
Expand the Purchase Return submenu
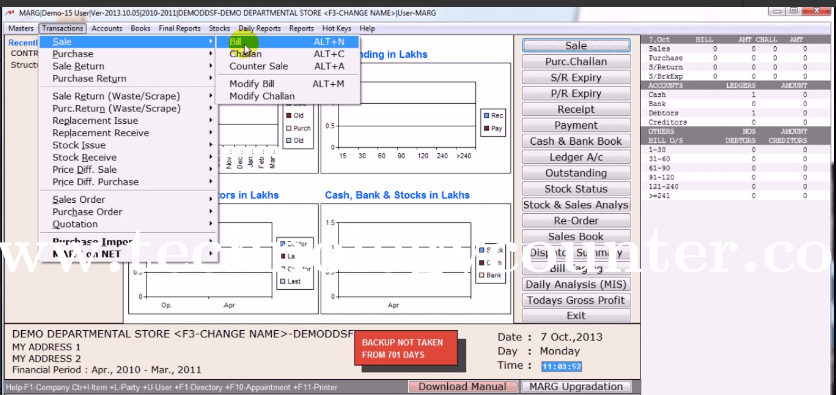click(128, 78)
